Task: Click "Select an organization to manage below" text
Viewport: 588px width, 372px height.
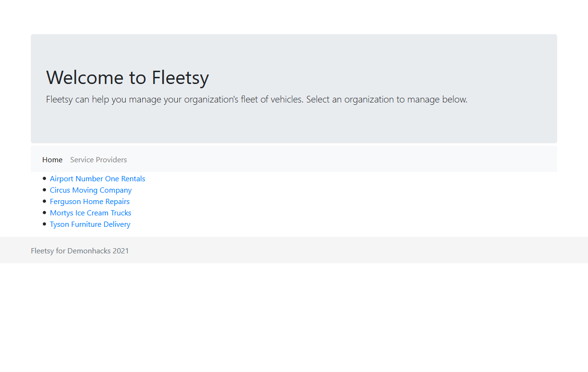Action: 386,100
